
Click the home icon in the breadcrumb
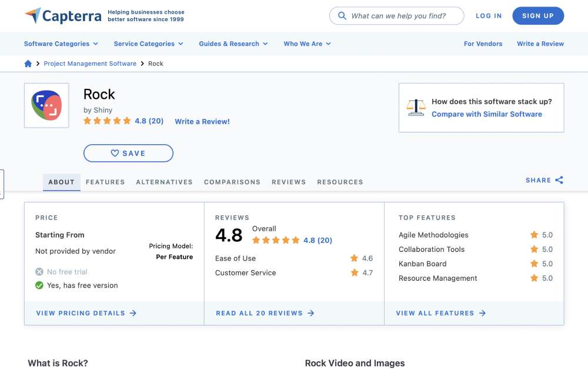(28, 63)
